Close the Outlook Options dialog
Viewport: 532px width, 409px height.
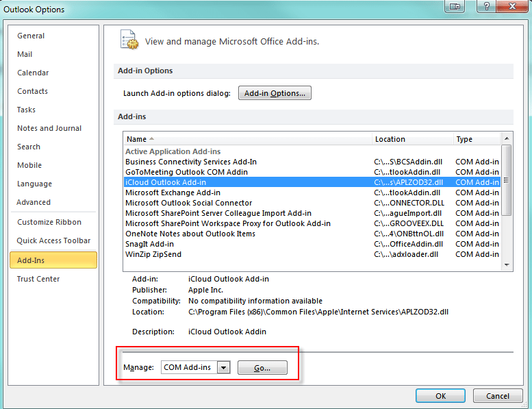[x=512, y=6]
